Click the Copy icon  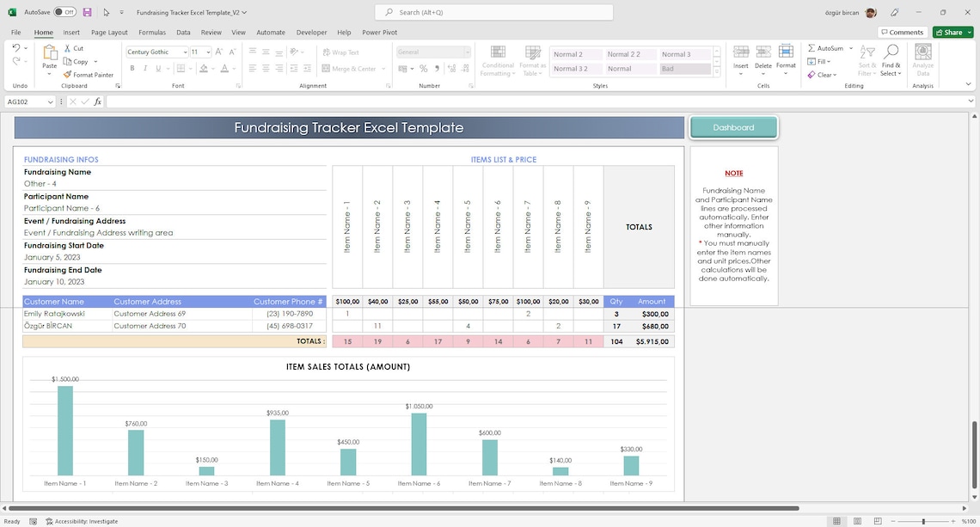tap(68, 61)
